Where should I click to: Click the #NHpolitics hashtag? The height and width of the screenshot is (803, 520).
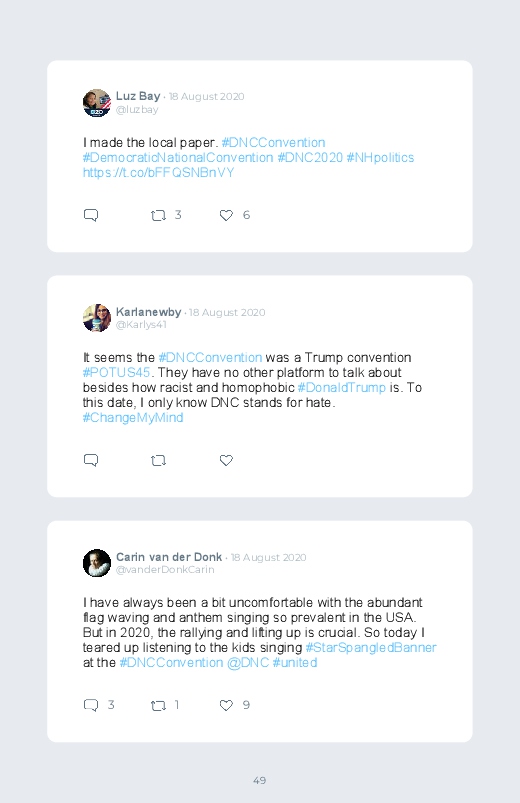click(380, 158)
